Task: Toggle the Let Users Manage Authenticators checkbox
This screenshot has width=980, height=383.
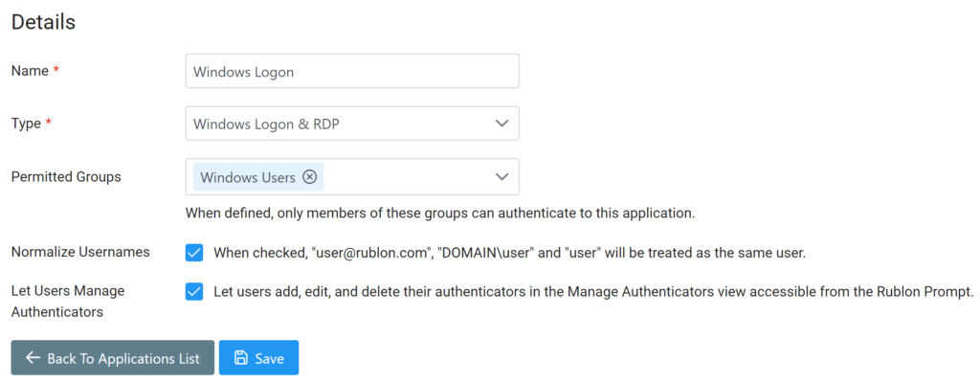Action: coord(194,291)
